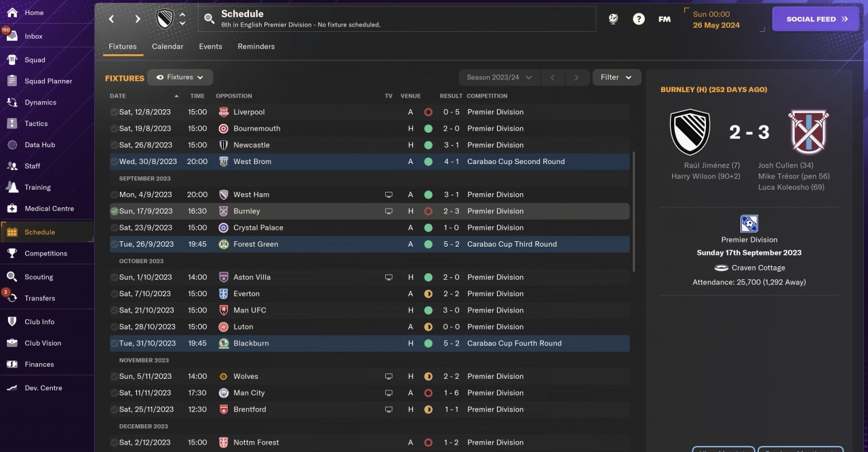Image resolution: width=868 pixels, height=452 pixels.
Task: Switch to the Calendar tab
Action: click(167, 47)
